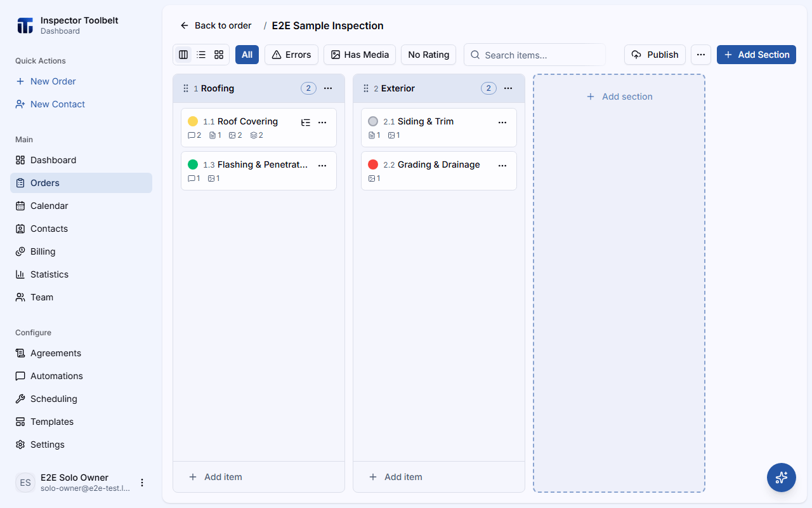Click the document icon on Roof Covering
Screen dimensions: 812x508
(213, 135)
